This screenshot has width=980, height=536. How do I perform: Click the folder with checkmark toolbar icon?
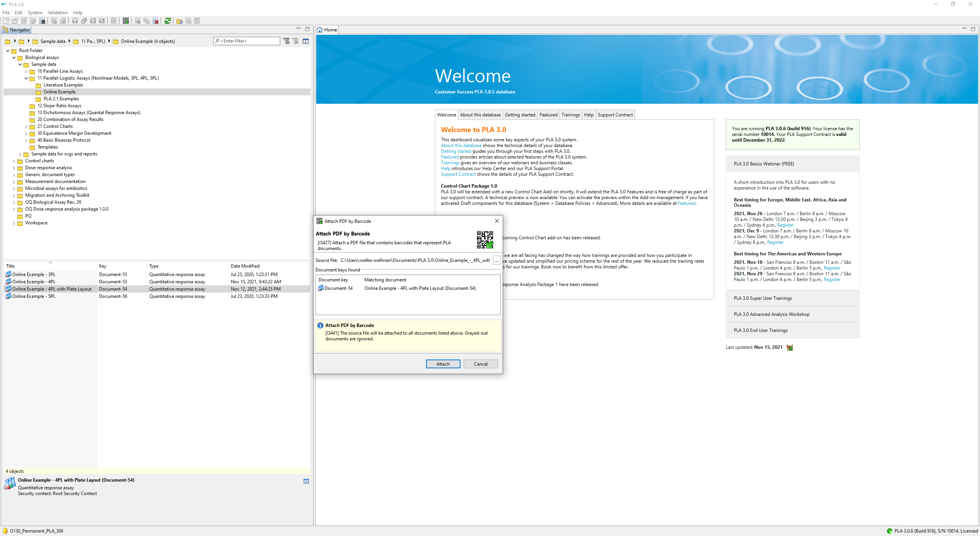coord(179,21)
